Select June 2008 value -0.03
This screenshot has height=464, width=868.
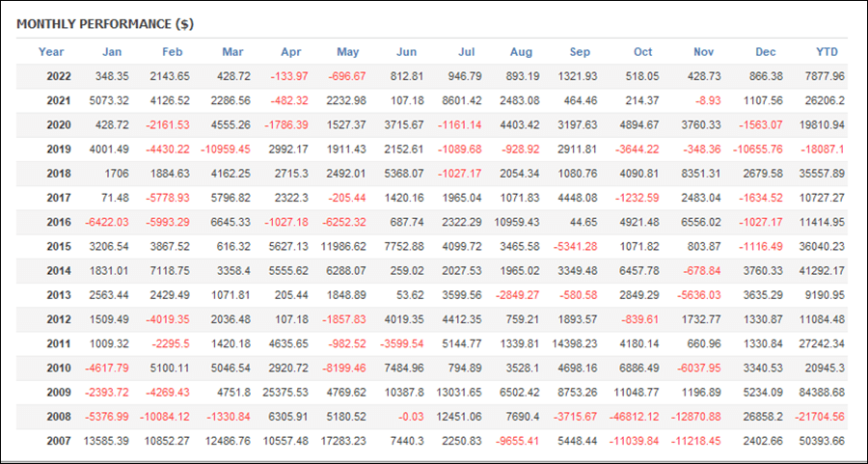tap(411, 417)
